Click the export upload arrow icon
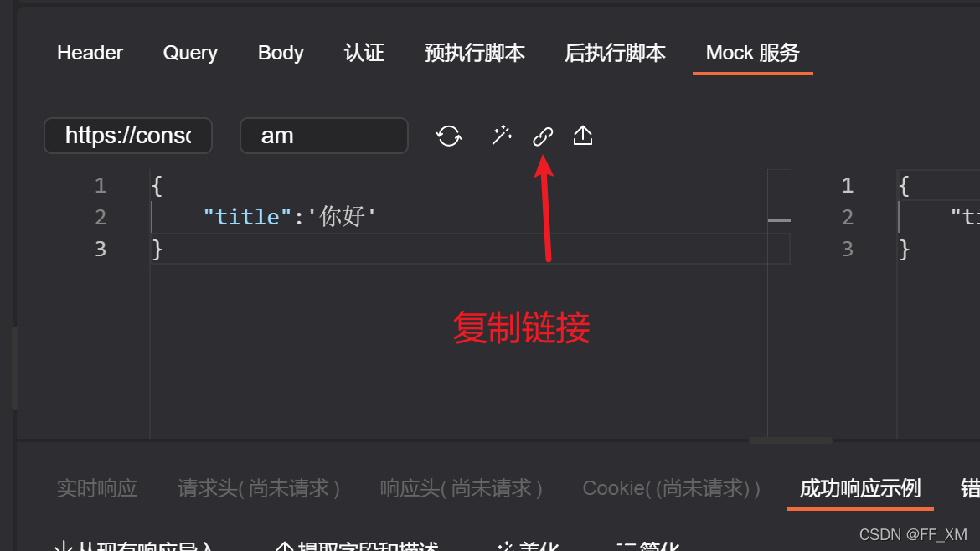 pos(582,136)
